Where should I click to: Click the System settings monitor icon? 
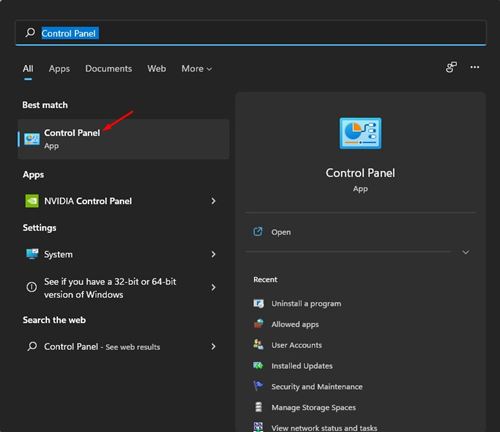pos(32,254)
